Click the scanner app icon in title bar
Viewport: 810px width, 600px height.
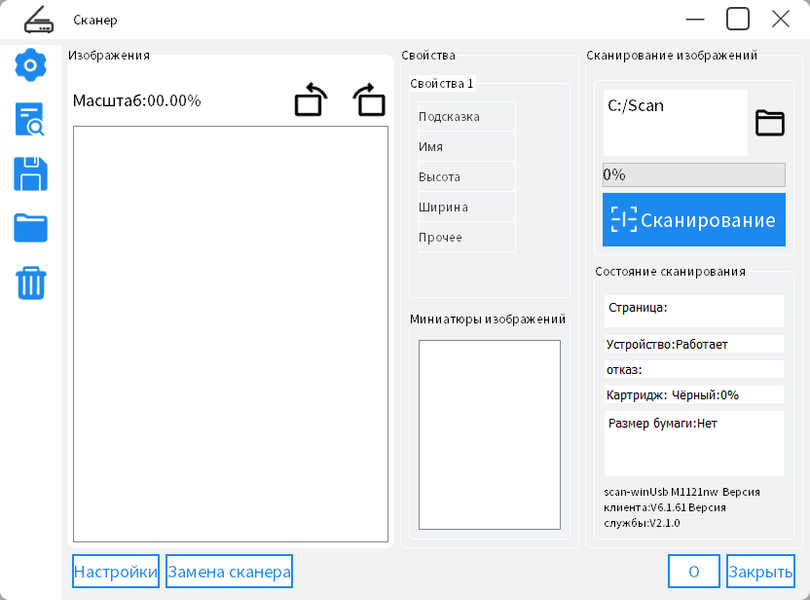click(x=39, y=20)
